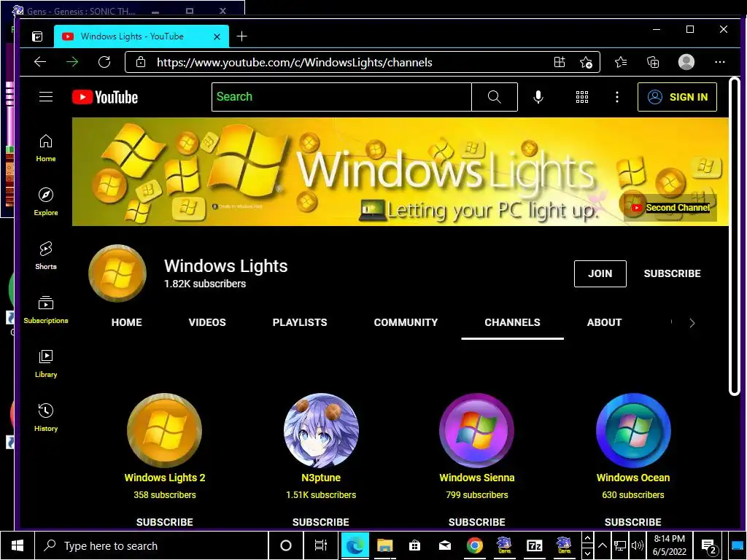
Task: Open the tab actions menu icon
Action: [x=37, y=36]
